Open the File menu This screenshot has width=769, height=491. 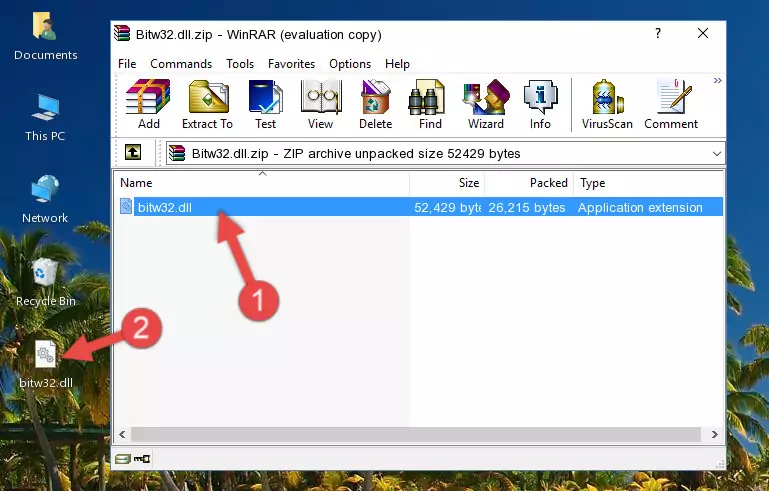pyautogui.click(x=127, y=64)
